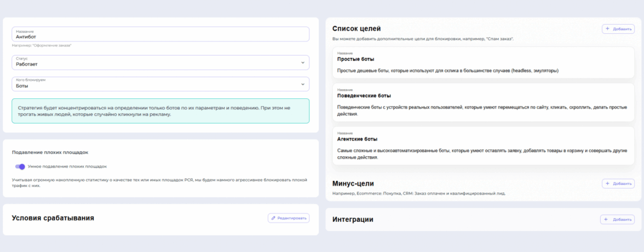This screenshot has width=644, height=252.
Task: Toggle Умное подавление плохих площадок switch
Action: point(20,167)
